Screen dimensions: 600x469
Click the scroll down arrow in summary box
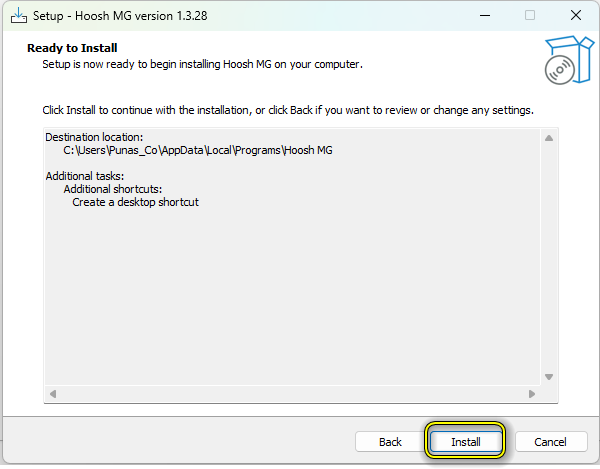click(x=548, y=377)
